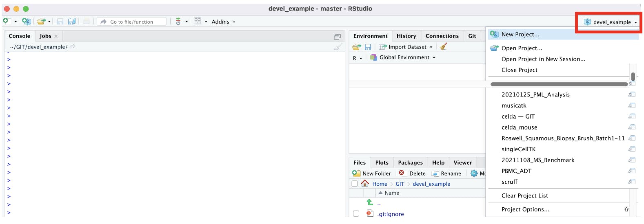Image resolution: width=644 pixels, height=224 pixels.
Task: Switch to the Console tab
Action: (x=20, y=36)
